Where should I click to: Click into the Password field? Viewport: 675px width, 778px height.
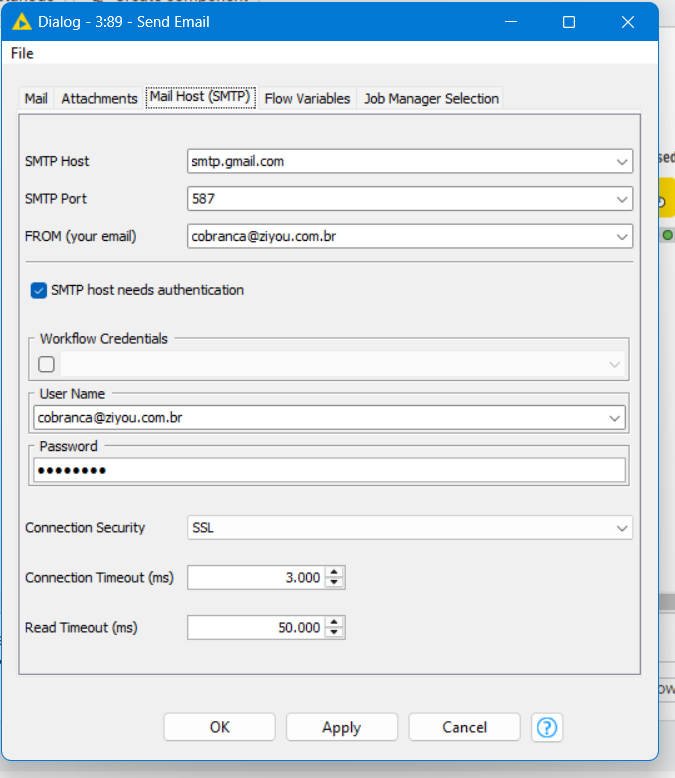point(329,471)
